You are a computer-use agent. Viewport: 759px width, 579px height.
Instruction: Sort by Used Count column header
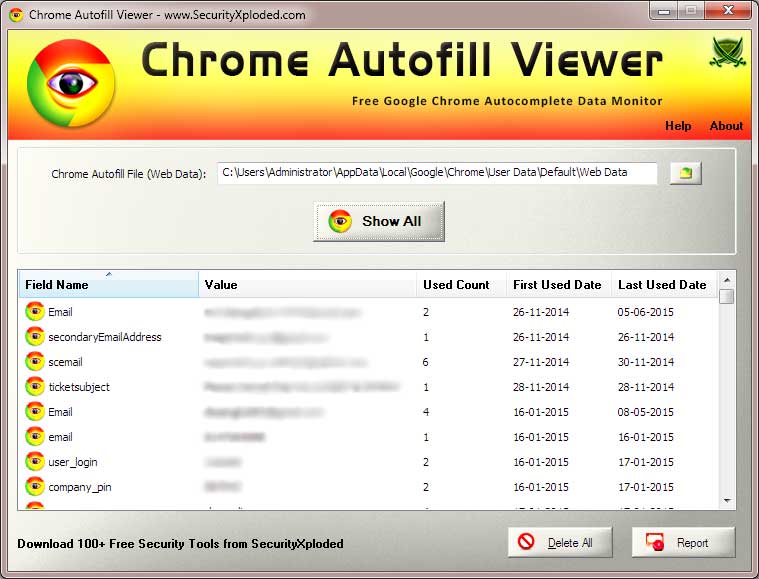tap(456, 285)
